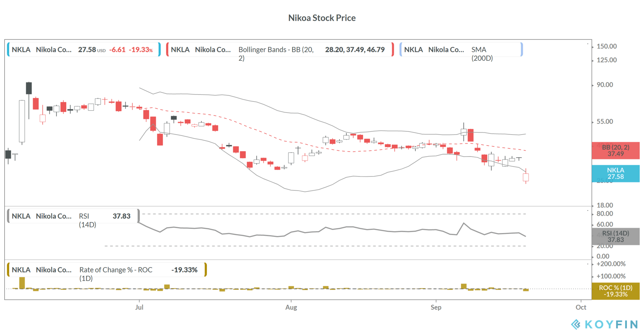Click the tall white candlestick at chart start
This screenshot has width=644, height=333.
tap(22, 121)
